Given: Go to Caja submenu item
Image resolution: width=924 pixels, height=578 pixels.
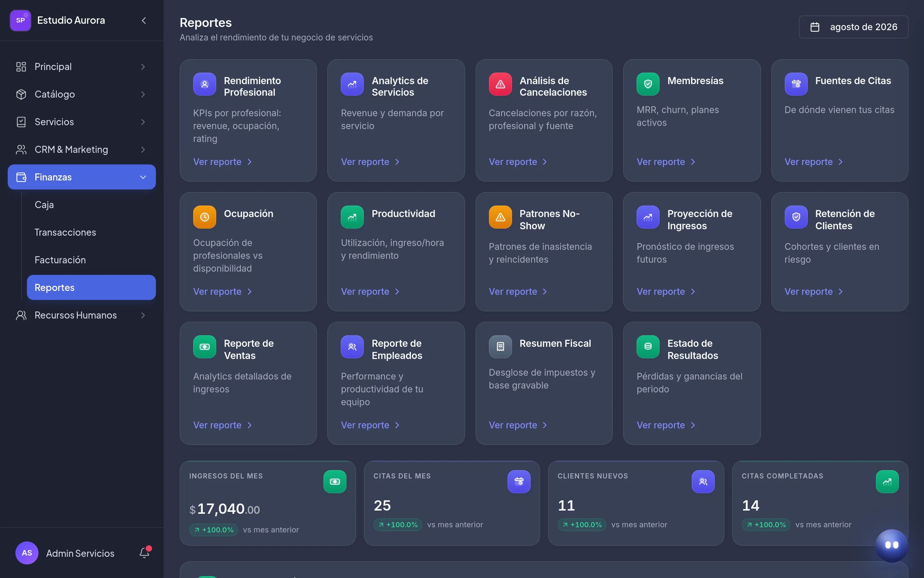Looking at the screenshot, I should point(91,205).
